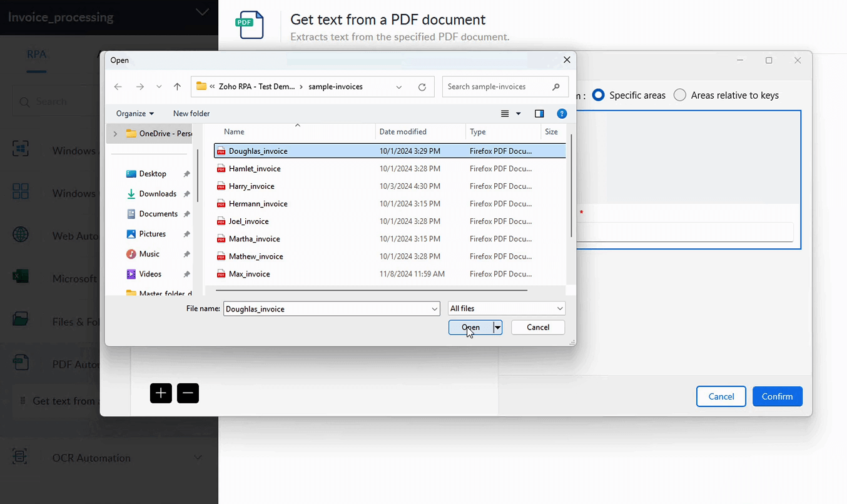Create a New folder

click(191, 113)
